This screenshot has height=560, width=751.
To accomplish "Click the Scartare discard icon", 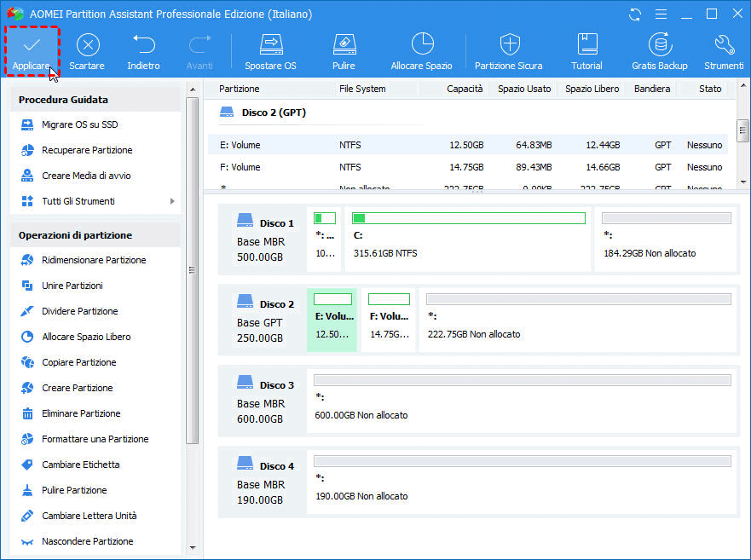I will click(x=87, y=44).
